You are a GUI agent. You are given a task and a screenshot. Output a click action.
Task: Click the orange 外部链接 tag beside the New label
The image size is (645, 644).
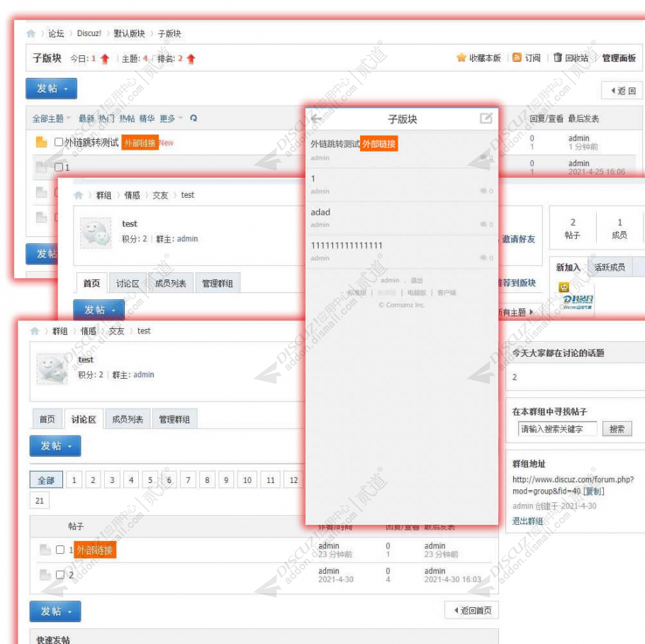coord(140,143)
